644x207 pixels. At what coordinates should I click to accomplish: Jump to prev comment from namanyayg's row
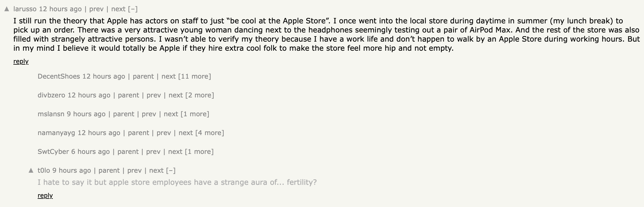pos(164,133)
